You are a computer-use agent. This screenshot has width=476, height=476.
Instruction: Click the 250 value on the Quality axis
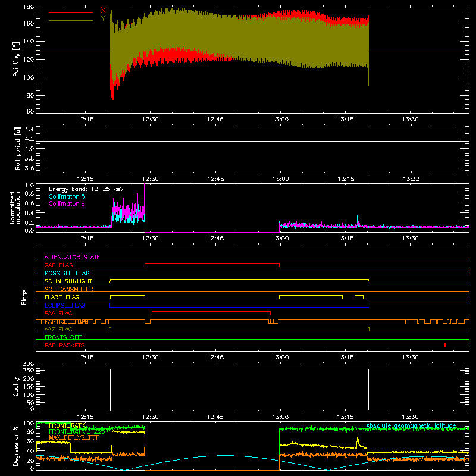(29, 370)
